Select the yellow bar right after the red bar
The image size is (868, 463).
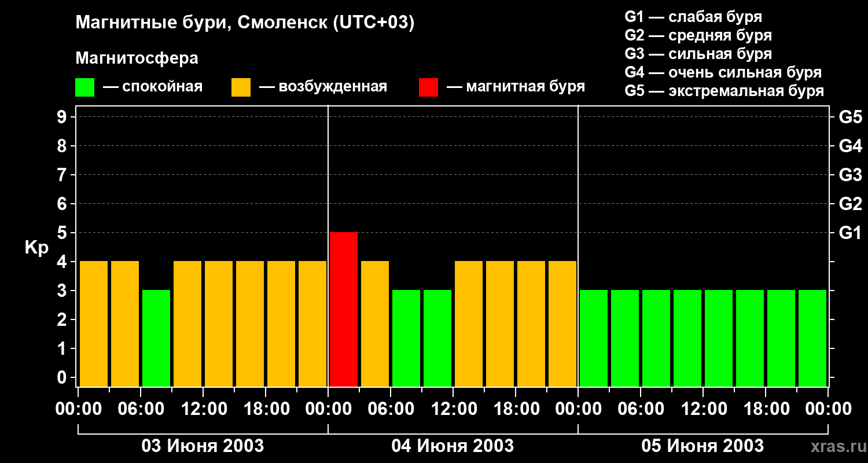375,324
